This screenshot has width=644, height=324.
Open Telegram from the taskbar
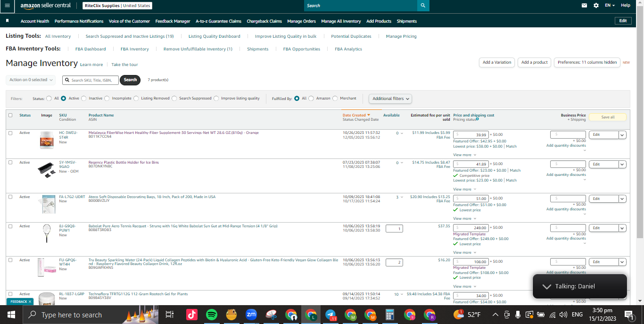(x=330, y=315)
